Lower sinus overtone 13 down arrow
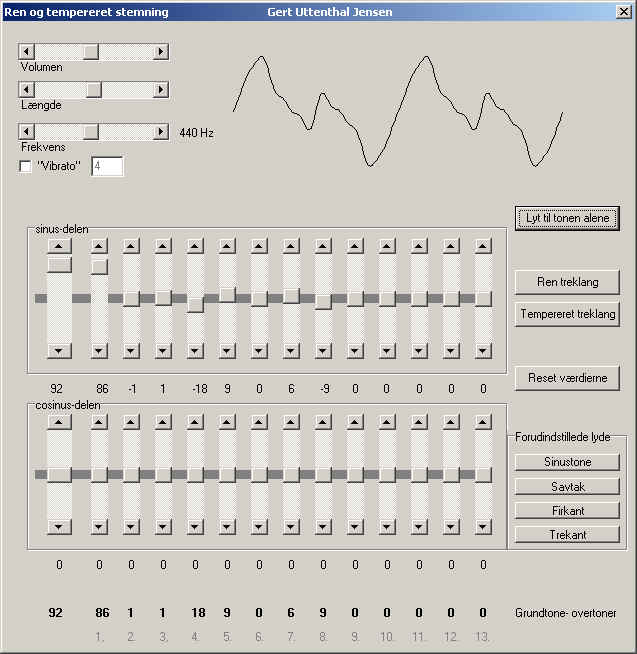 (483, 351)
